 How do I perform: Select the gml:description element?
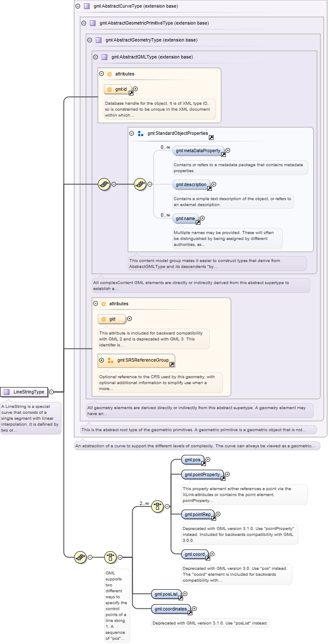click(x=192, y=185)
